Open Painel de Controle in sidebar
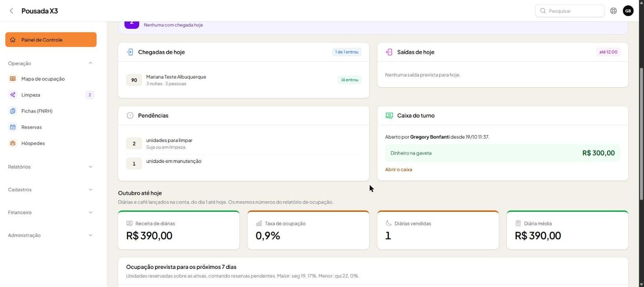This screenshot has height=287, width=644. coord(51,40)
